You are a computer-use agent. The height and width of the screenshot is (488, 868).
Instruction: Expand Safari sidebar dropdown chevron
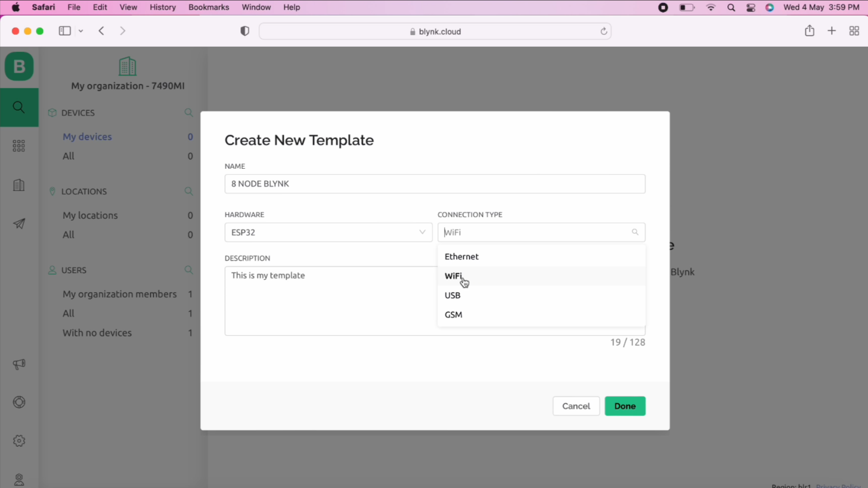pos(80,31)
